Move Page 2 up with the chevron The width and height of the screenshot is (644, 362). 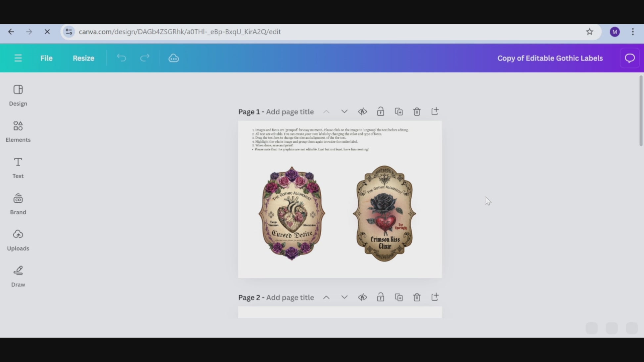[326, 297]
